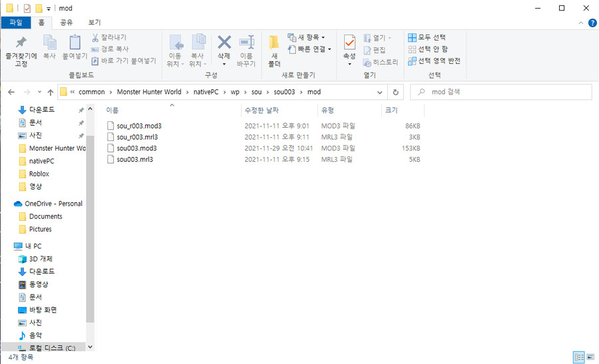This screenshot has width=599, height=364.
Task: Open Roblox folder in sidebar
Action: click(x=39, y=174)
